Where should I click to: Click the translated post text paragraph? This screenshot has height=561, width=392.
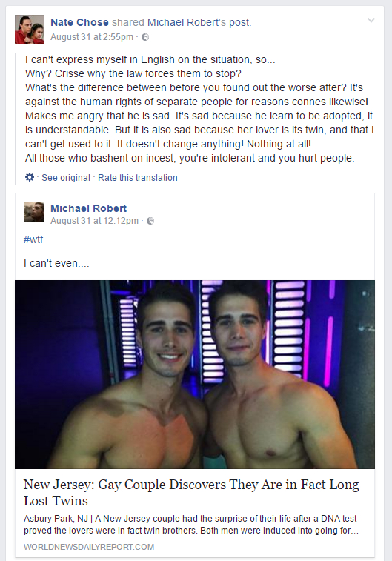point(199,108)
